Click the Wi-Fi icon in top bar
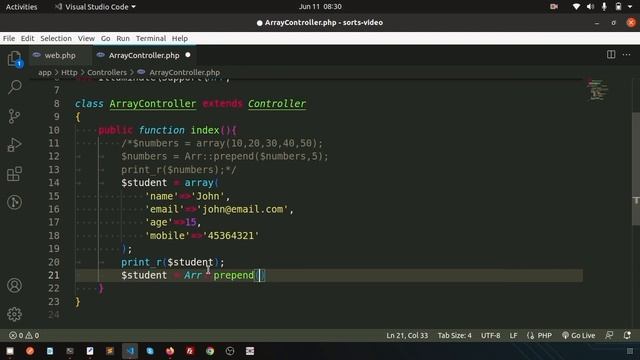 click(576, 7)
